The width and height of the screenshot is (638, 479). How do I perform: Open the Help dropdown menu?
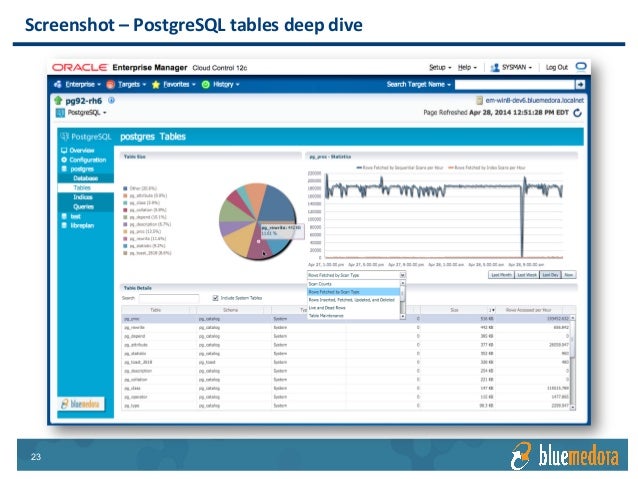[x=467, y=68]
